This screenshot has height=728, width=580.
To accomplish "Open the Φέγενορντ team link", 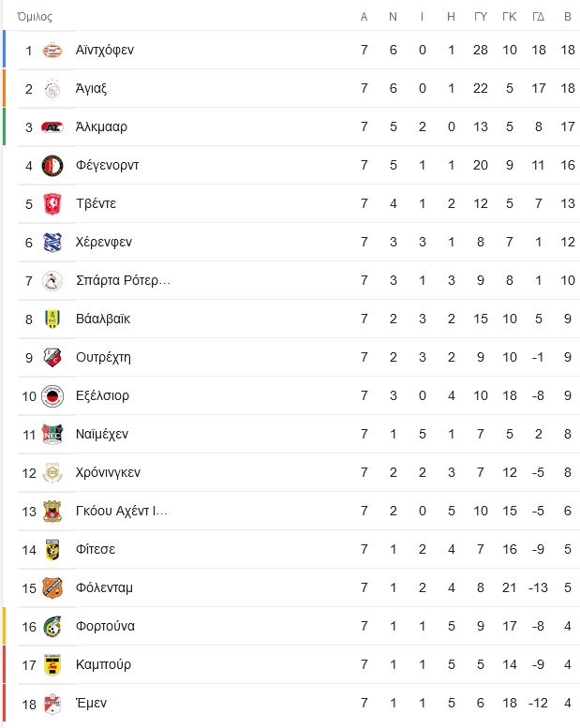I will pyautogui.click(x=107, y=165).
